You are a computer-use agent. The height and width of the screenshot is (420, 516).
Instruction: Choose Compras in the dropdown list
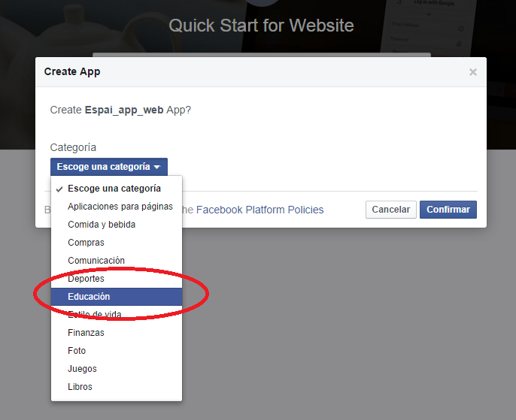tap(86, 243)
